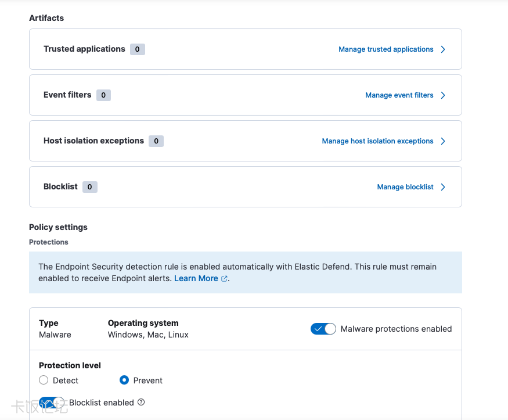Open Manage blocklist link
508x420 pixels.
[405, 187]
